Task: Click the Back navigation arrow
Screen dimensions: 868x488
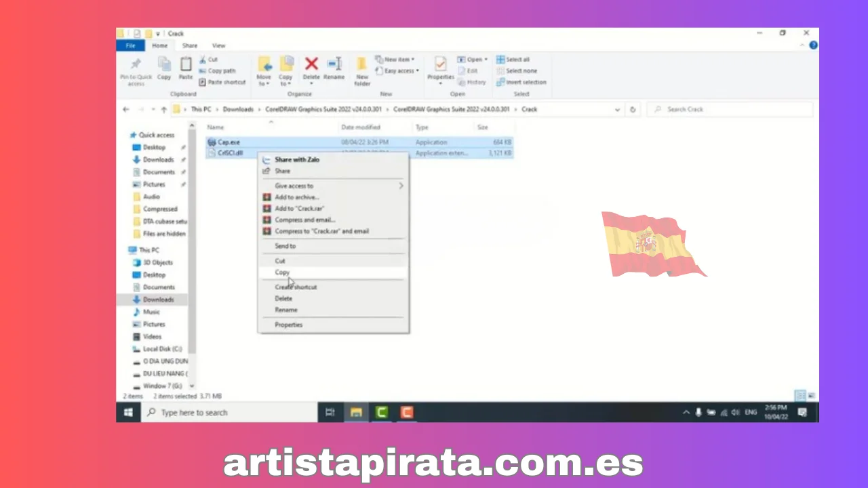Action: pyautogui.click(x=125, y=109)
